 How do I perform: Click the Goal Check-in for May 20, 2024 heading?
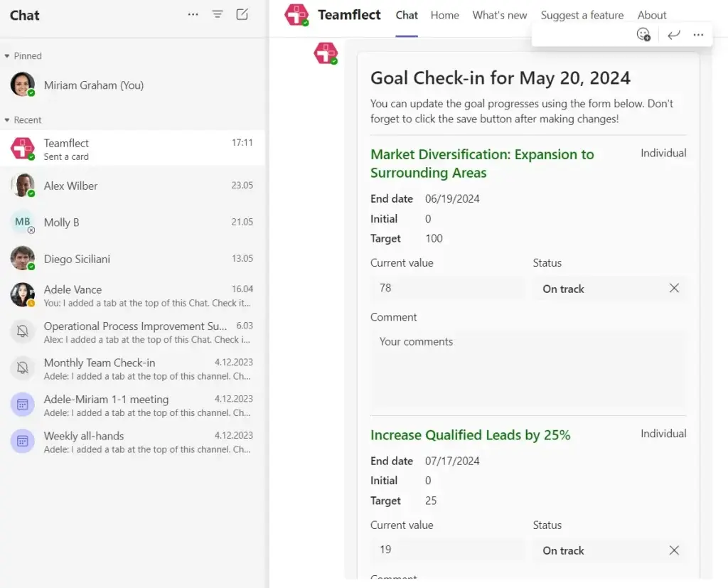[x=500, y=78]
